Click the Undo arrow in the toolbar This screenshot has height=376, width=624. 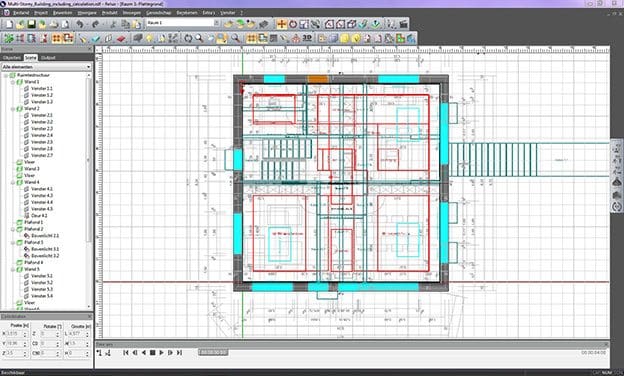[x=80, y=24]
